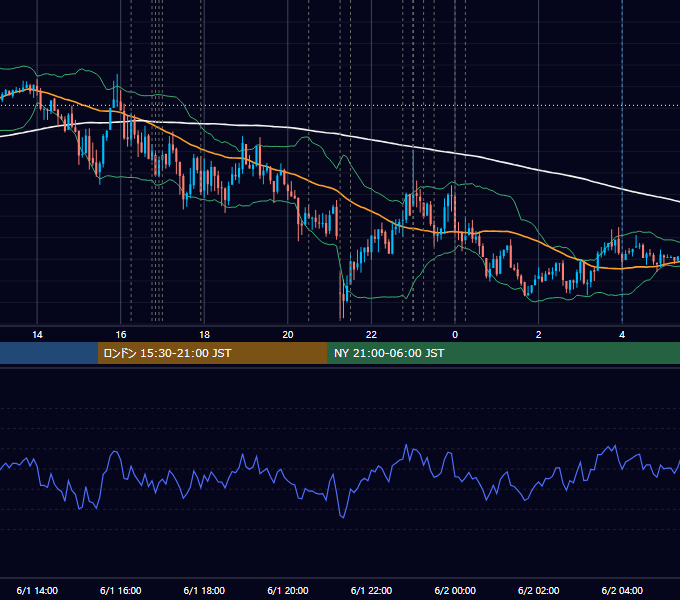The width and height of the screenshot is (680, 600).
Task: Click the 0 hour label on price chart axis
Action: pos(455,335)
